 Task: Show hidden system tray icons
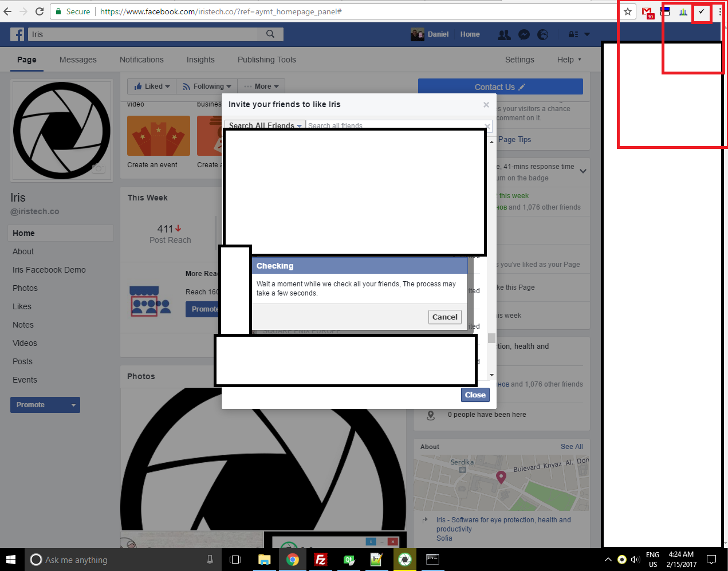[608, 560]
